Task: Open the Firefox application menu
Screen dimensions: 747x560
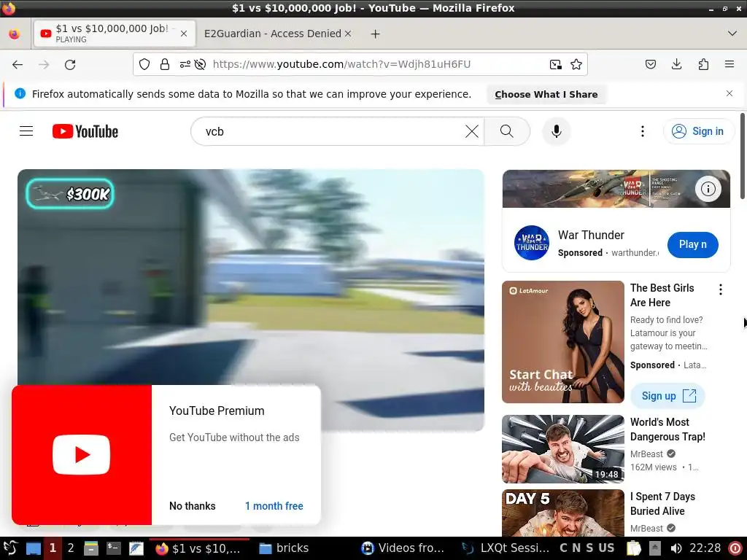Action: tap(729, 64)
